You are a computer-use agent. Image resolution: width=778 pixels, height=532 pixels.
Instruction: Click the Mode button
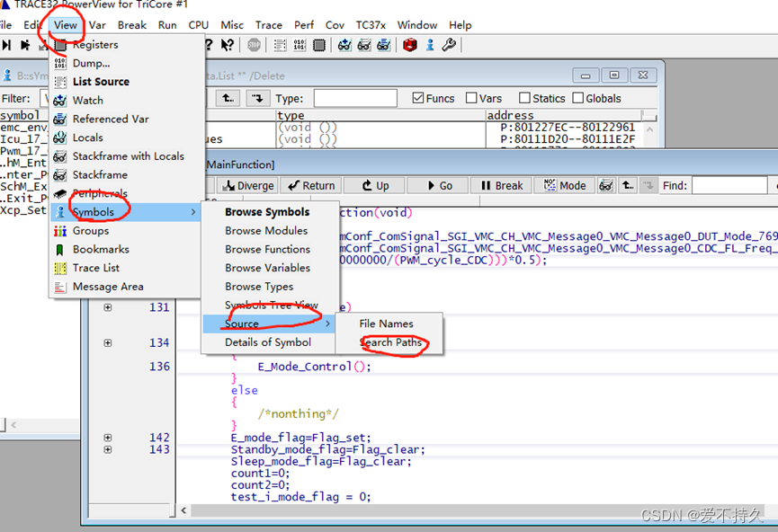pyautogui.click(x=564, y=186)
